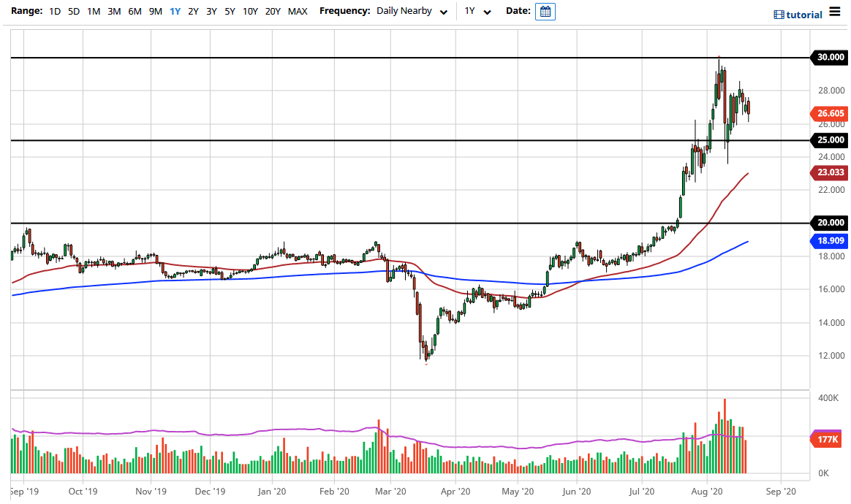This screenshot has width=851, height=504.
Task: Click the 25.000 horizontal level label
Action: coord(828,140)
